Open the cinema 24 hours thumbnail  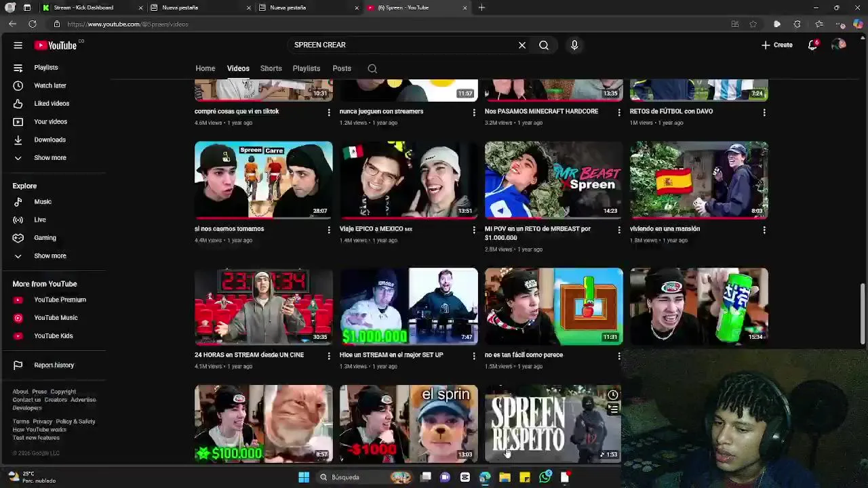tap(264, 306)
